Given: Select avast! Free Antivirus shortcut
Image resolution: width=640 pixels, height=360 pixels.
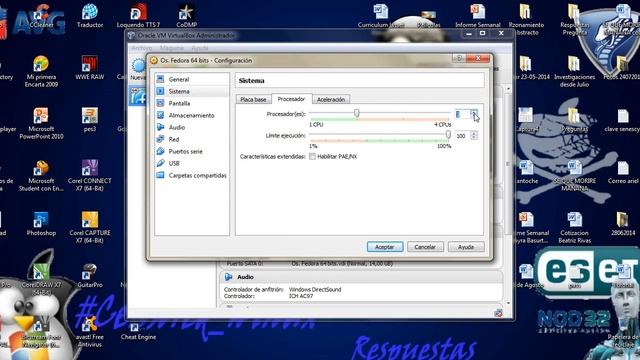Looking at the screenshot, I should pos(90,332).
